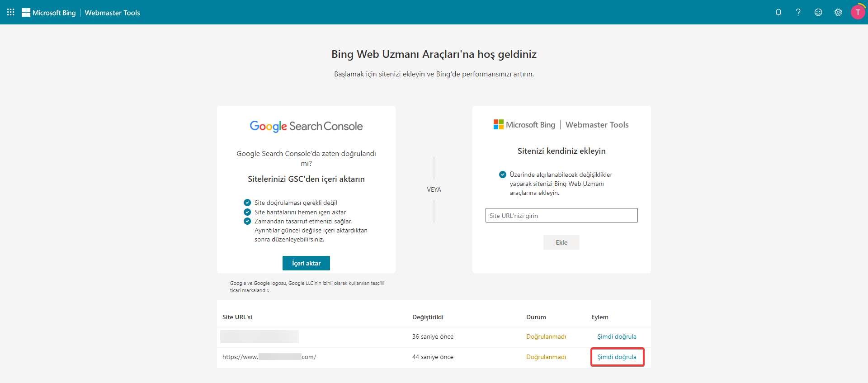This screenshot has width=868, height=383.
Task: Click the Değiştirildi column header
Action: pyautogui.click(x=428, y=317)
